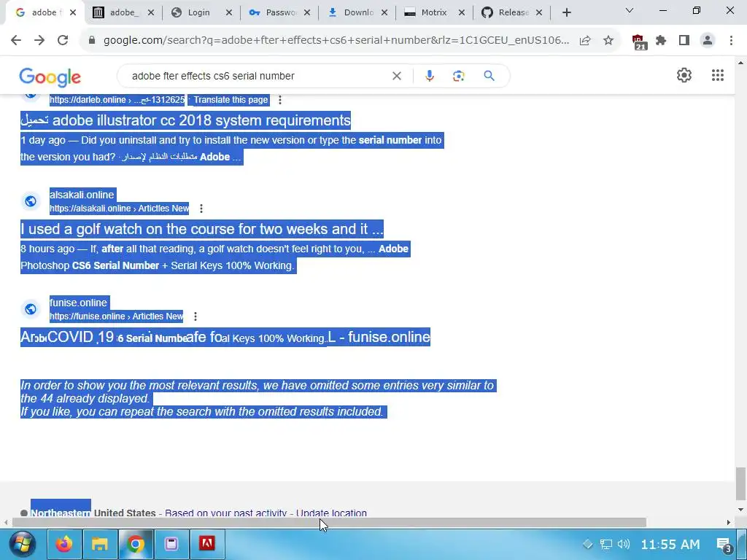747x560 pixels.
Task: Click the browser address bar URL
Action: click(x=336, y=41)
